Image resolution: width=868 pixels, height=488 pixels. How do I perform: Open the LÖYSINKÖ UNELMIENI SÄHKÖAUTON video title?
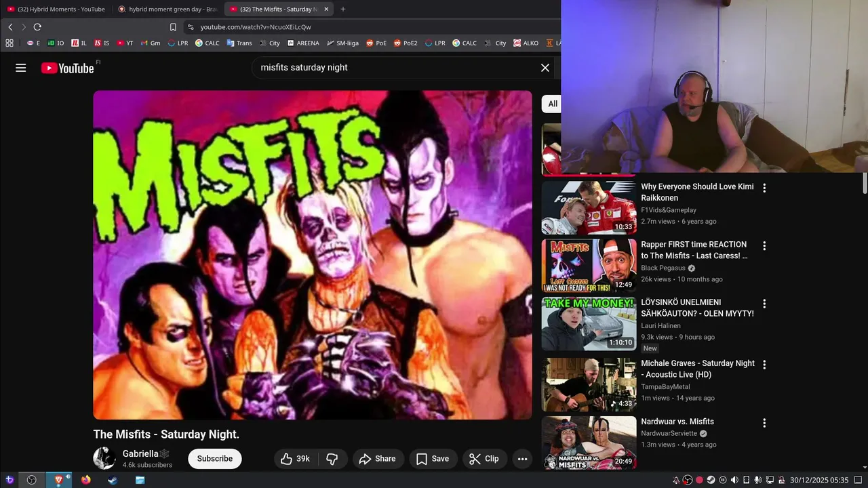[697, 308]
